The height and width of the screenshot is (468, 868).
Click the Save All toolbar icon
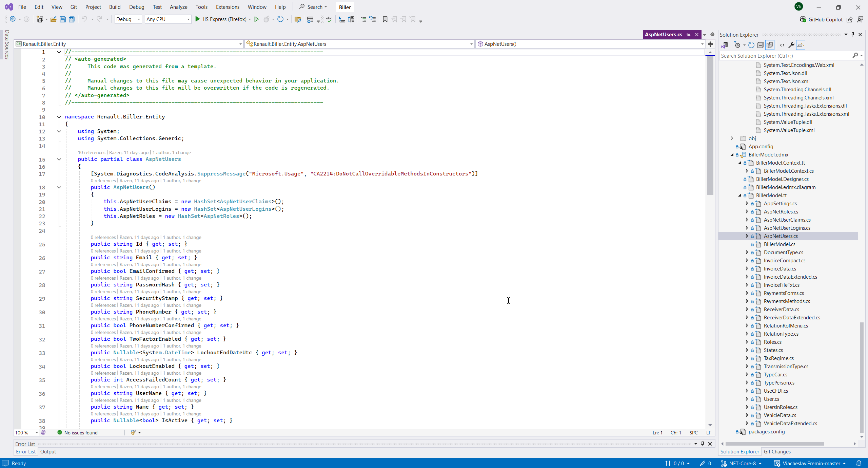(72, 19)
